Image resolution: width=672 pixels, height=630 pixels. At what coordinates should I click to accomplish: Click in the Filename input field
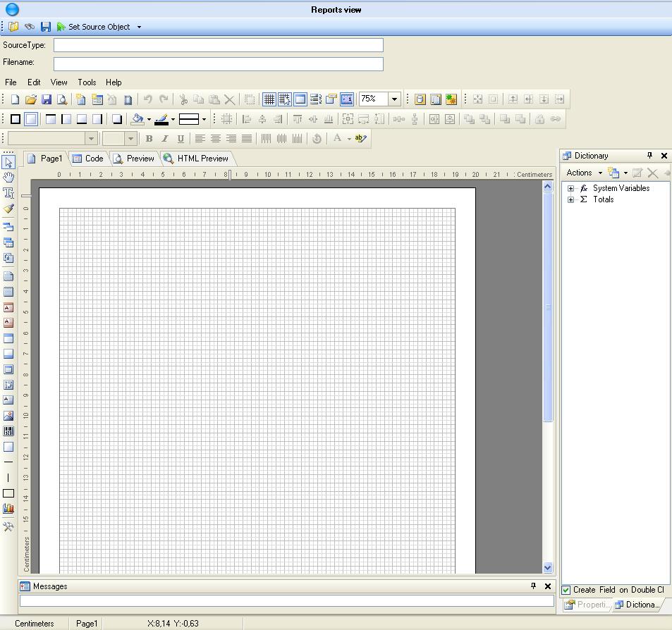coord(218,63)
